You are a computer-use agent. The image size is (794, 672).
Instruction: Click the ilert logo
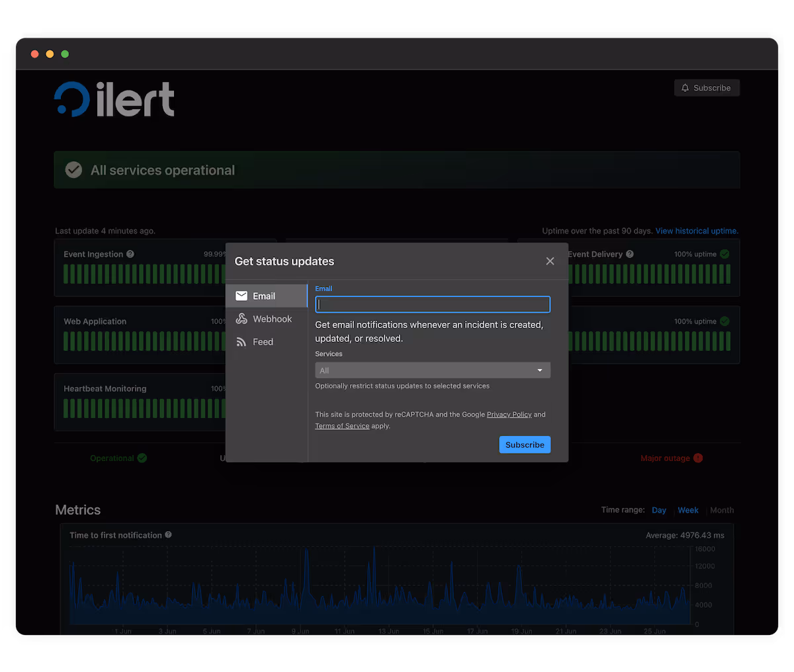(113, 98)
